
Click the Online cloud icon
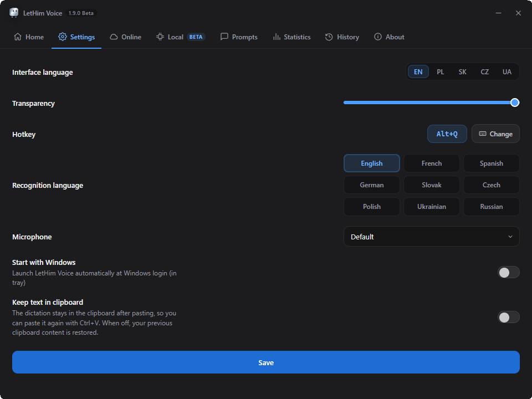click(114, 37)
